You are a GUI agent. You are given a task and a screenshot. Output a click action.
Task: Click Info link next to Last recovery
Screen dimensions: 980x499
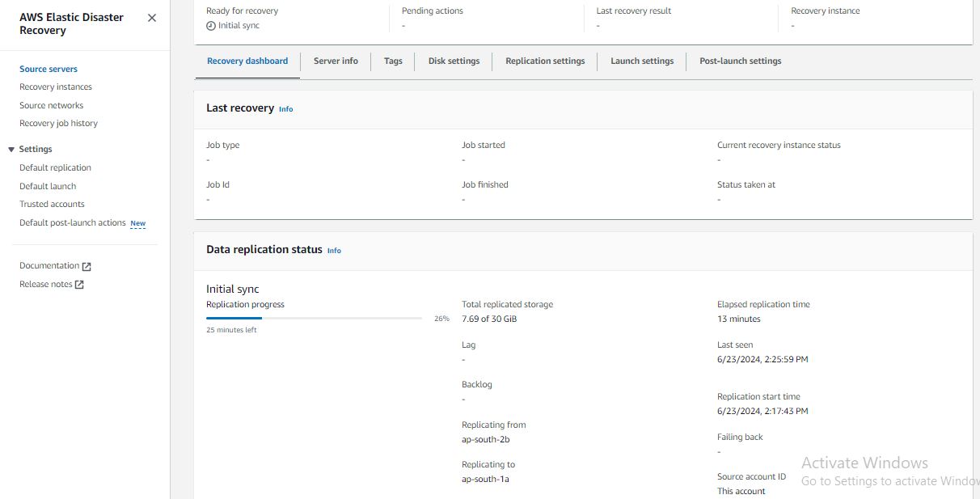tap(286, 109)
